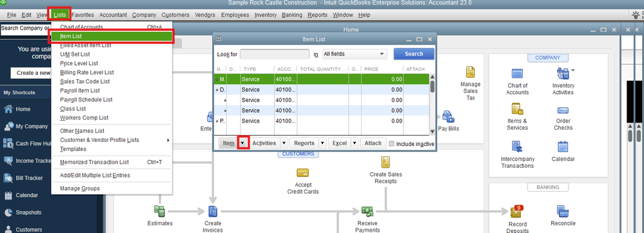Open Create Sales Receipts icon
The height and width of the screenshot is (233, 644).
point(385,162)
